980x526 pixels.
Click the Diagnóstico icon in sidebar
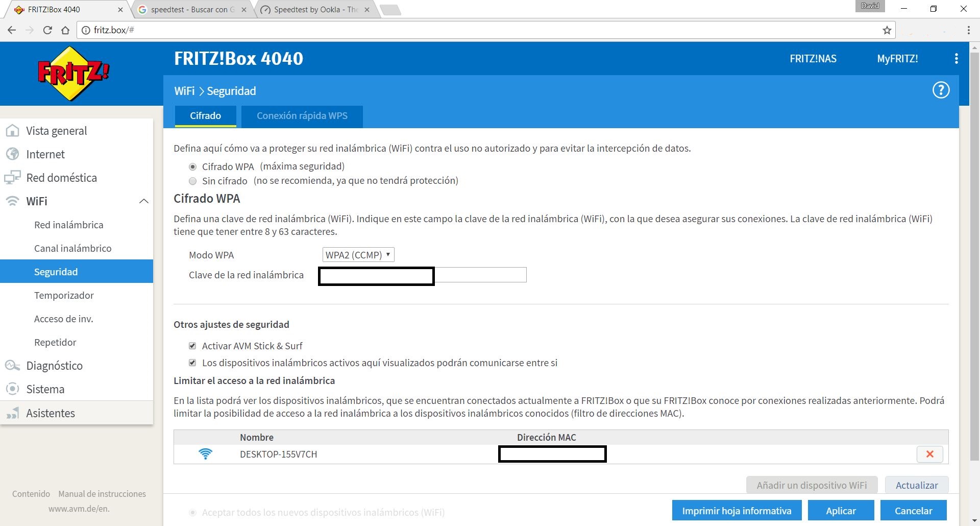coord(12,366)
